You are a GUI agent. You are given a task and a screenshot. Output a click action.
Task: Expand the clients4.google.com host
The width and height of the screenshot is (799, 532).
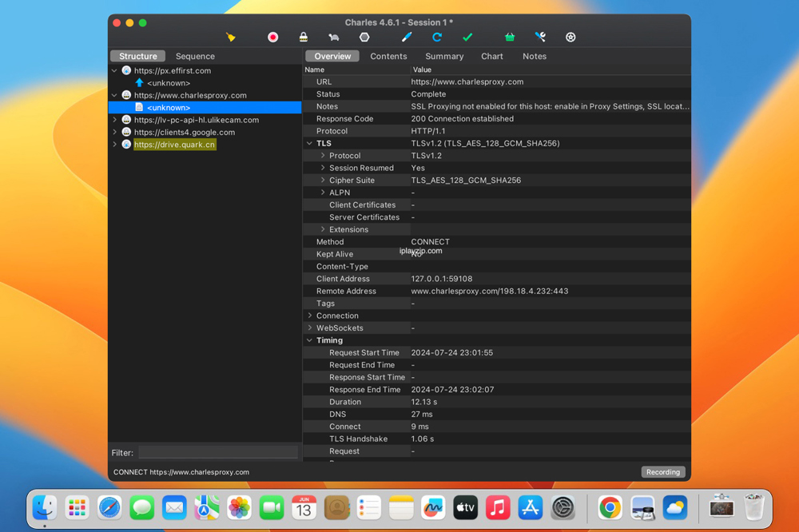pos(114,132)
